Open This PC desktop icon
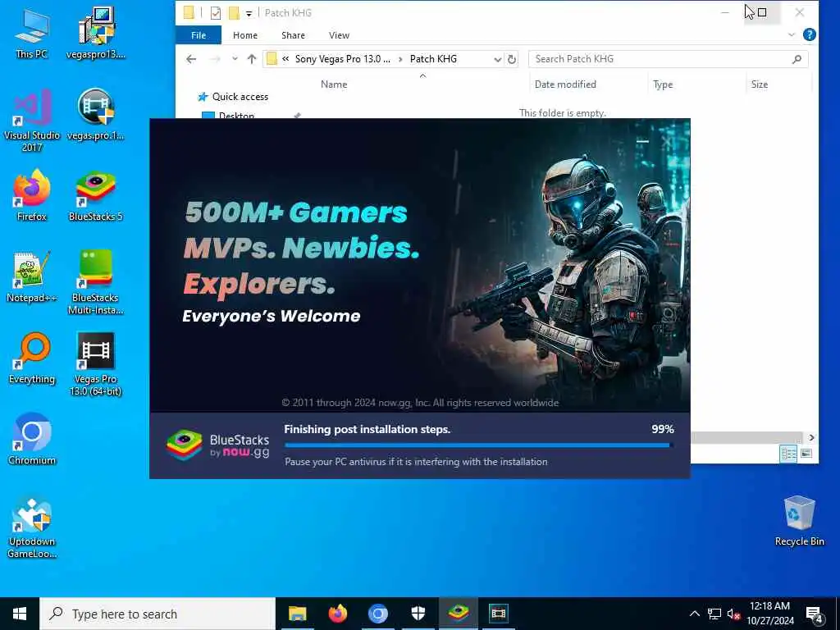Screen dimensions: 840x630 click(32, 33)
